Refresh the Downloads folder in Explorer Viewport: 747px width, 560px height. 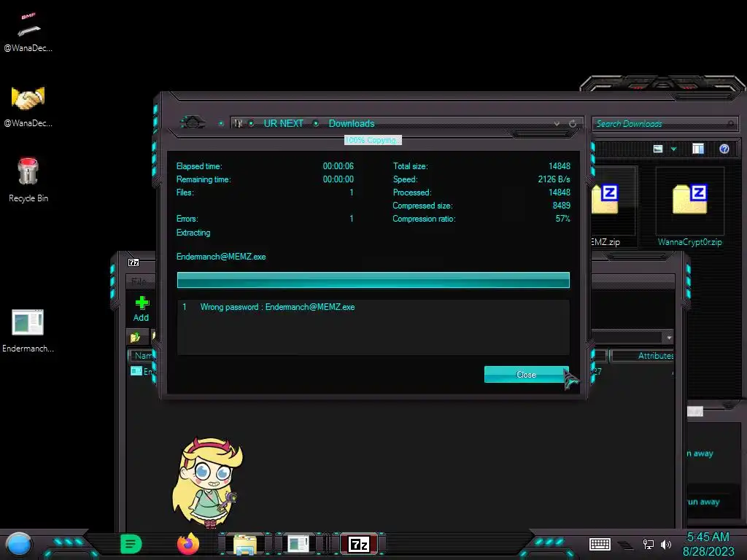[572, 124]
